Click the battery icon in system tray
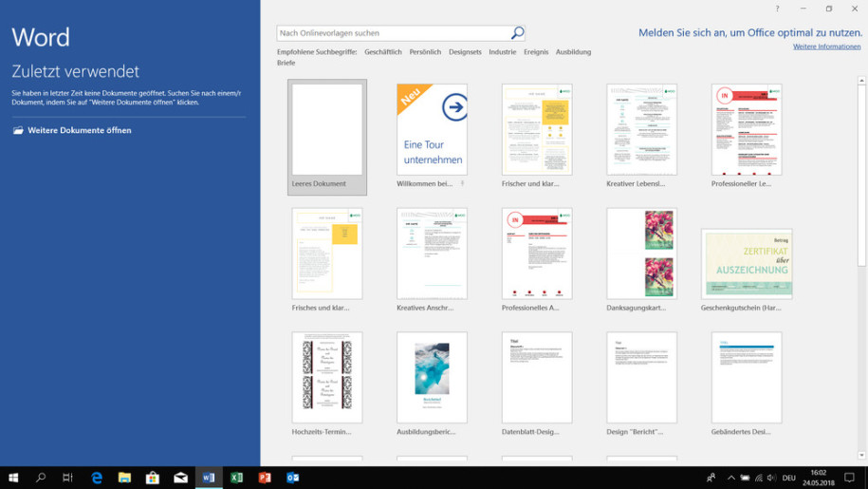This screenshot has width=868, height=489. coord(745,478)
